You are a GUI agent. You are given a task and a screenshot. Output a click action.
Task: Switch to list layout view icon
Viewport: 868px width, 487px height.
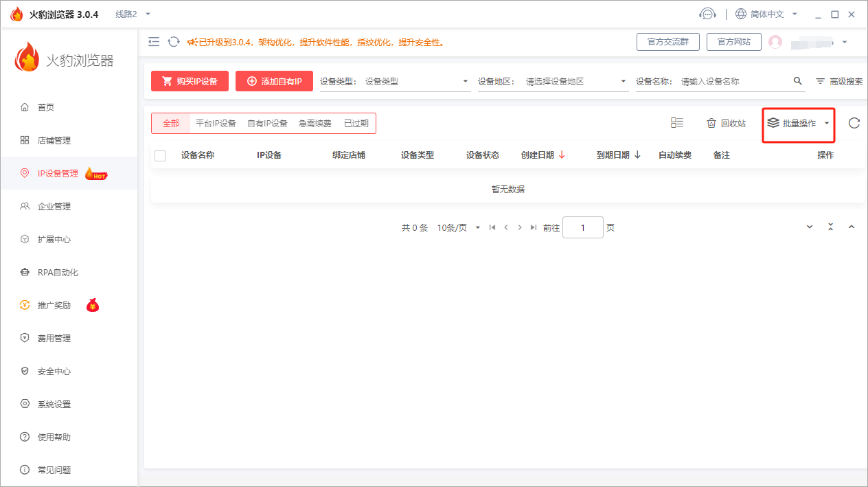pyautogui.click(x=677, y=122)
